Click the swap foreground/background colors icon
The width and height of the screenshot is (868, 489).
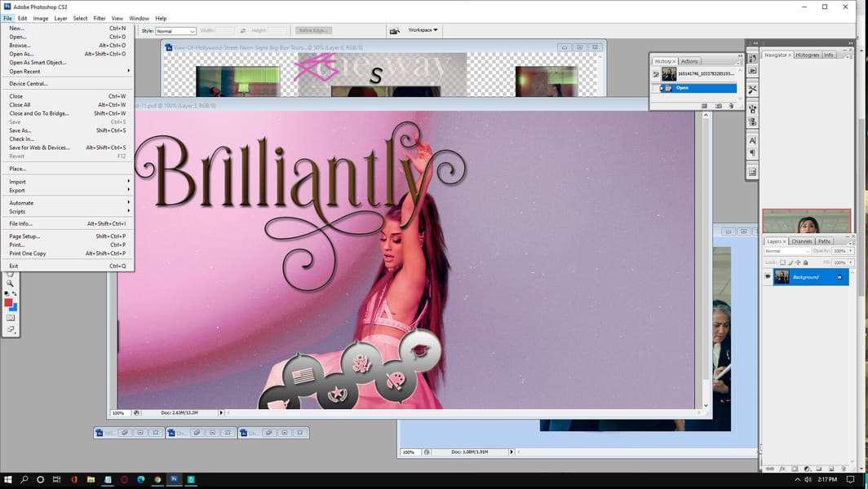15,293
